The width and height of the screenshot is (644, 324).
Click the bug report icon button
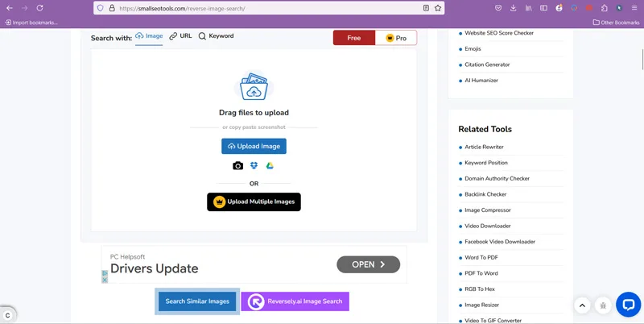point(602,305)
